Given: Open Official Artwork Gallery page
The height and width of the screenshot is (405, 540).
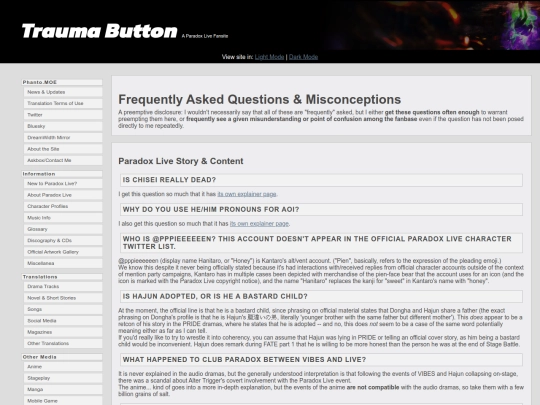Looking at the screenshot, I should coord(63,252).
